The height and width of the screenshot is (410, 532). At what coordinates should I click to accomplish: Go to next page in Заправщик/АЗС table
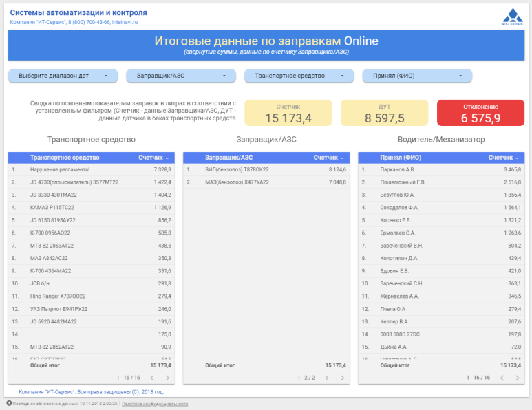pos(342,378)
